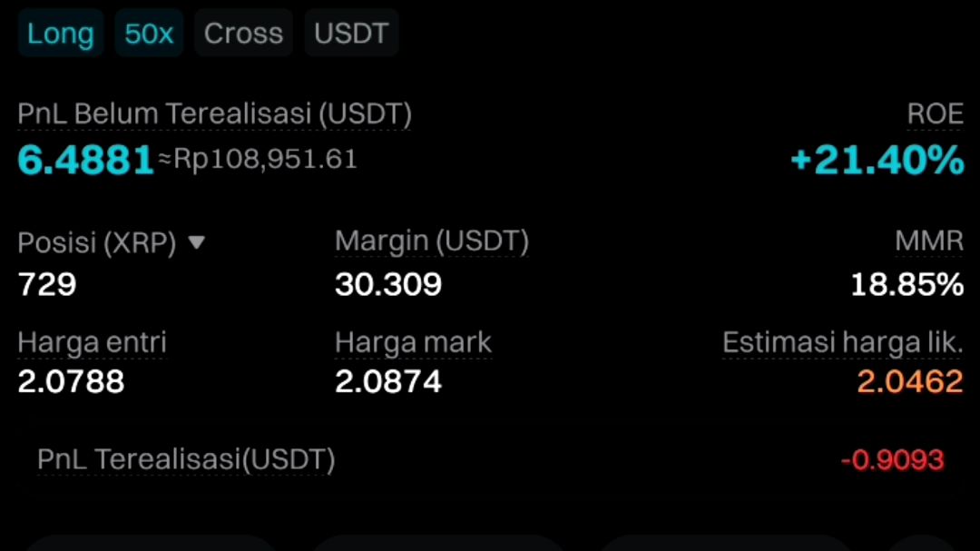The width and height of the screenshot is (980, 551).
Task: Tap the USDT currency tag
Action: 351,34
